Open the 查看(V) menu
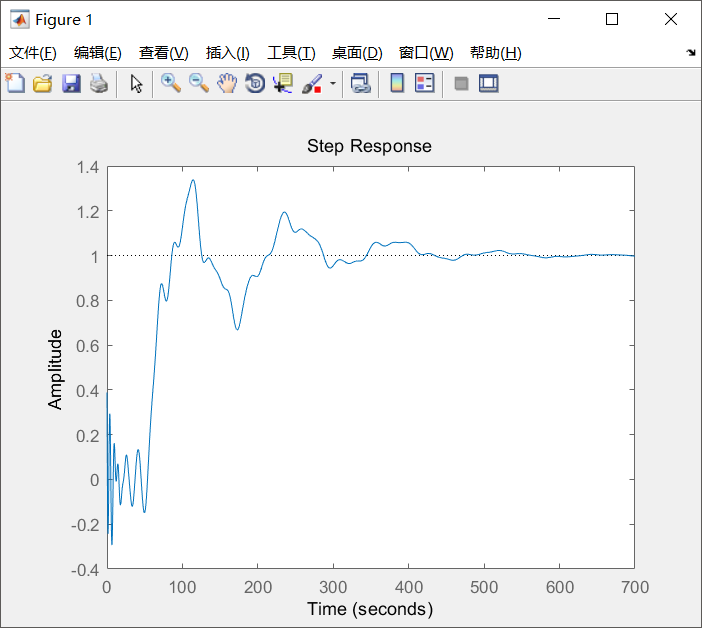Image resolution: width=702 pixels, height=628 pixels. tap(163, 53)
